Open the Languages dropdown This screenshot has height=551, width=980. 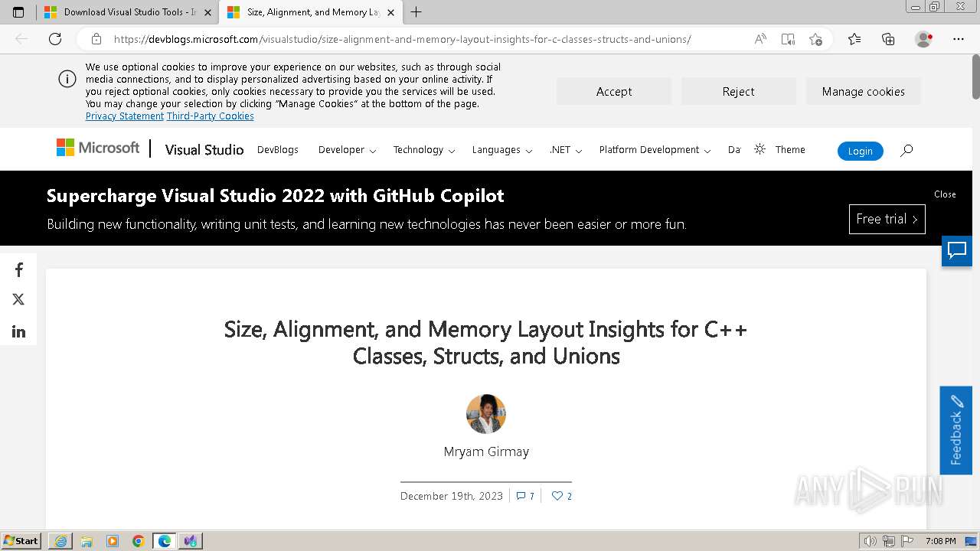[501, 150]
